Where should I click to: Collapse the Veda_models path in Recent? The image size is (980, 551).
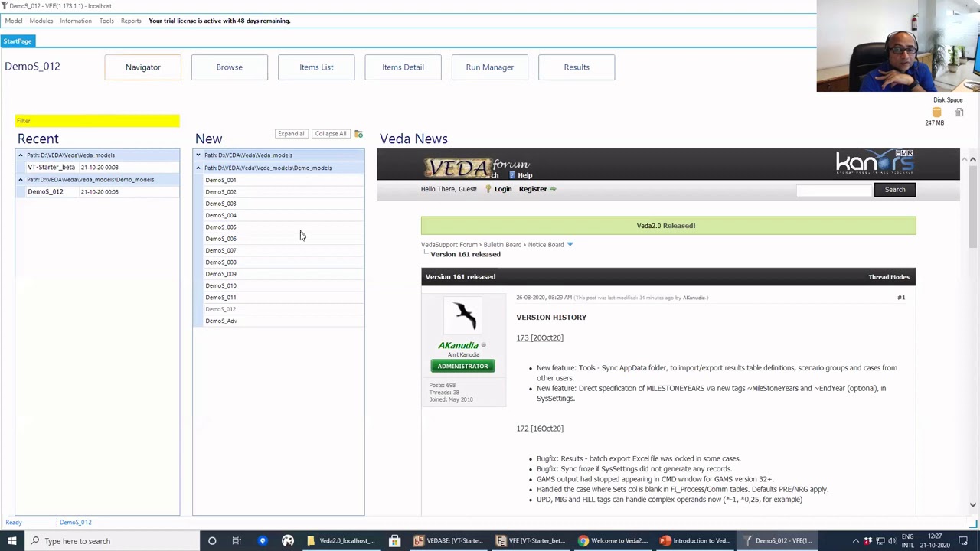(x=21, y=155)
